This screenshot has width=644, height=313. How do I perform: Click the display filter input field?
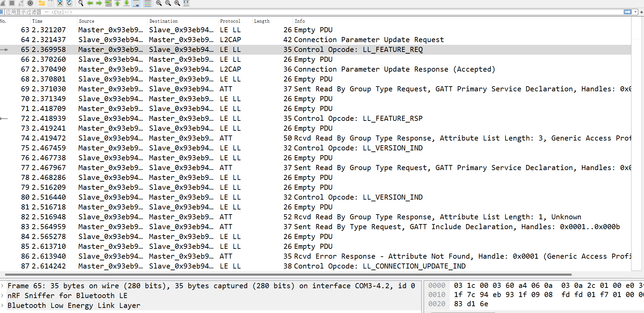click(x=314, y=12)
